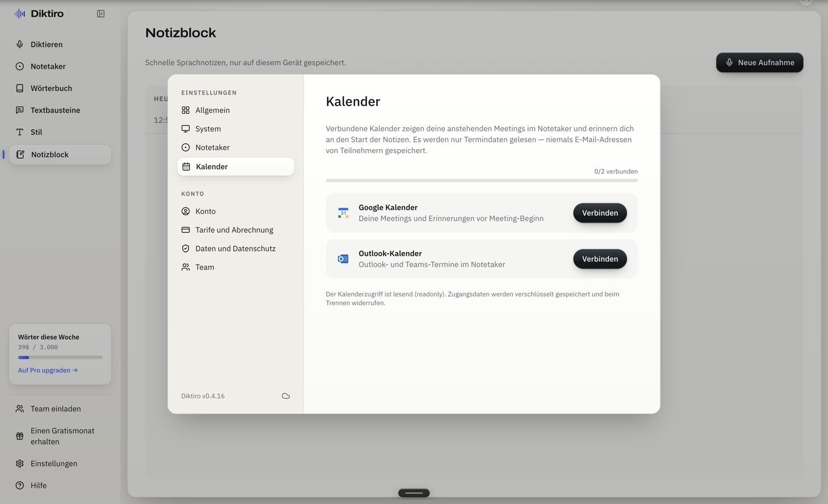Viewport: 828px width, 504px height.
Task: Switch to the System settings tab
Action: 235,129
